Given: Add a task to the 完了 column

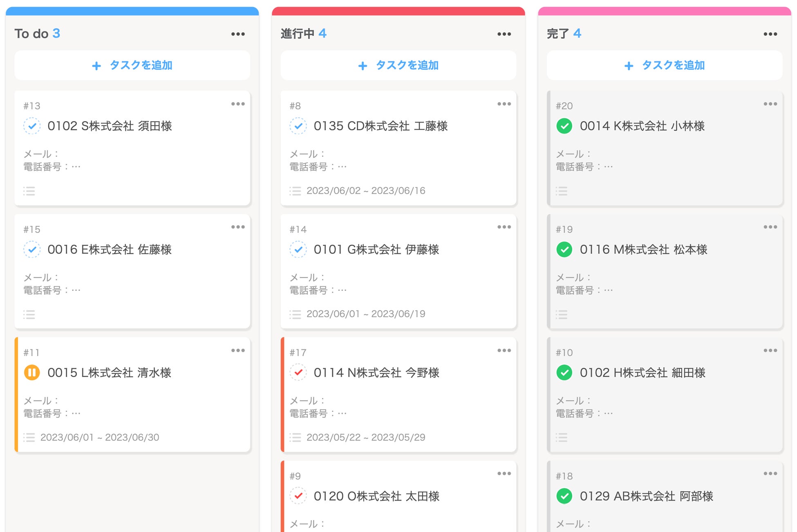Looking at the screenshot, I should click(x=664, y=65).
